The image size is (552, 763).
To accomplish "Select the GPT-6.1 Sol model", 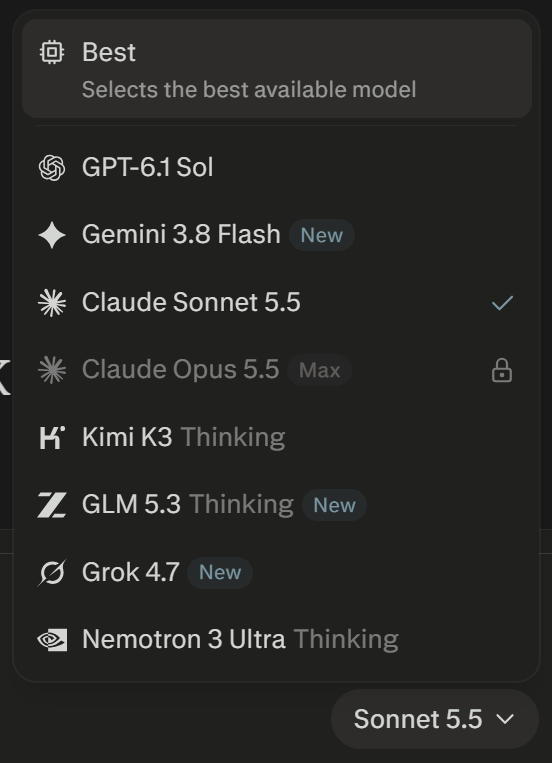I will [276, 168].
